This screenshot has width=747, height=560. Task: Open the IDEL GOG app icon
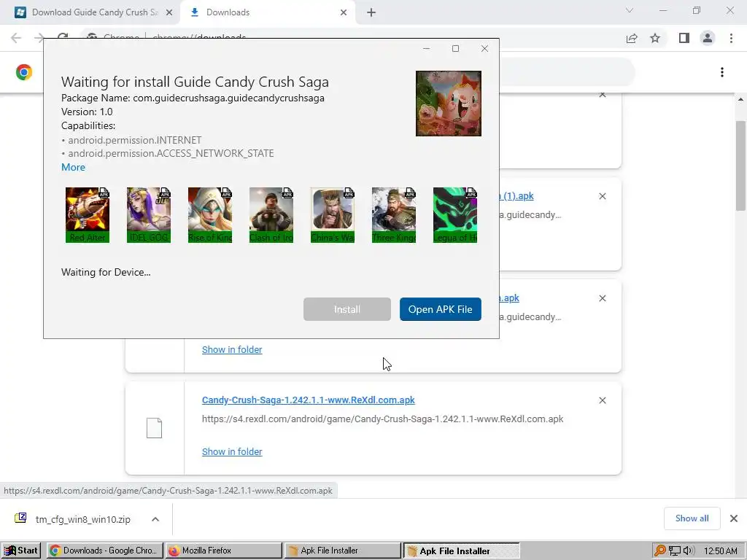[x=149, y=215]
